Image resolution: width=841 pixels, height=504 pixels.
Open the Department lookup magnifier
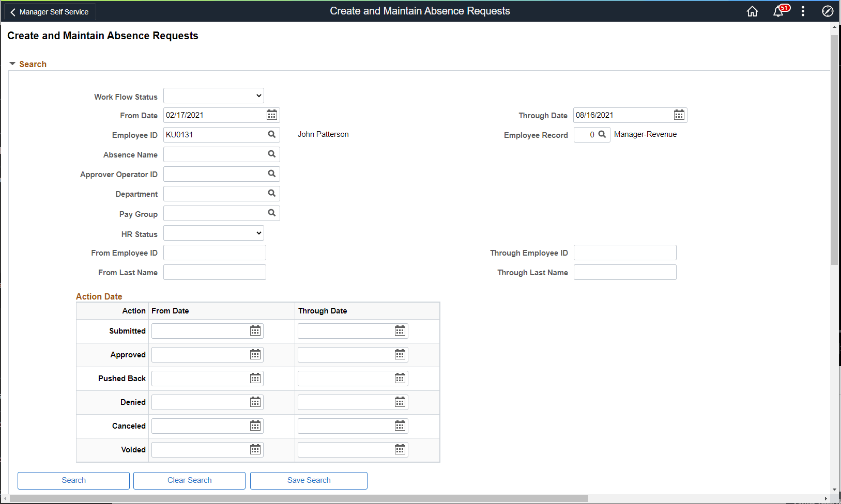tap(272, 193)
